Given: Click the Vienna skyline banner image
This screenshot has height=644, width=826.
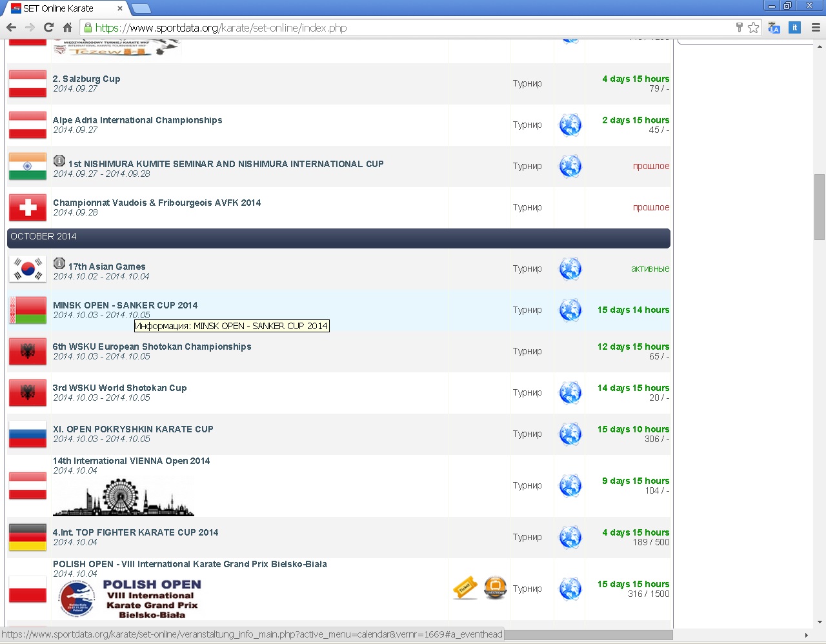Looking at the screenshot, I should click(123, 497).
